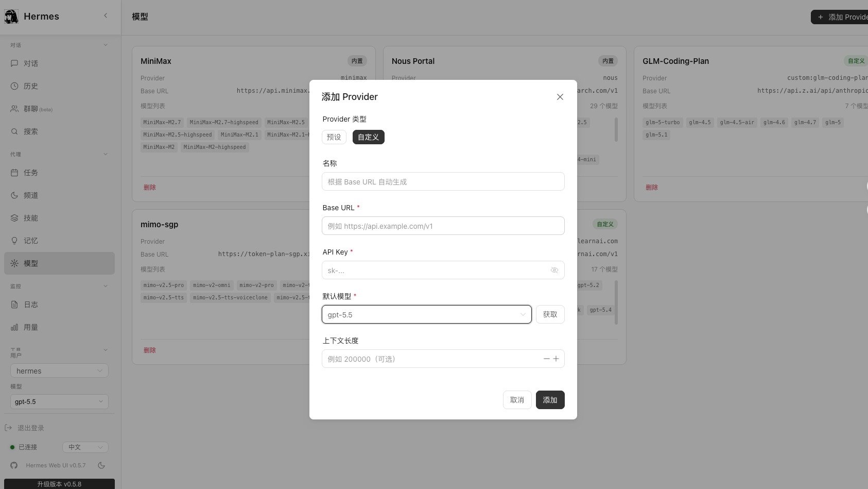868x489 pixels.
Task: Select the 预设 provider type
Action: click(x=334, y=137)
